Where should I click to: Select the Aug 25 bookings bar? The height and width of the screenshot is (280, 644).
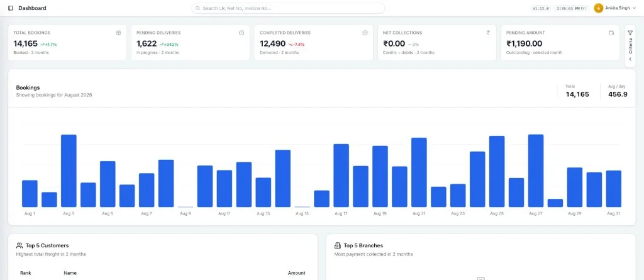point(497,171)
